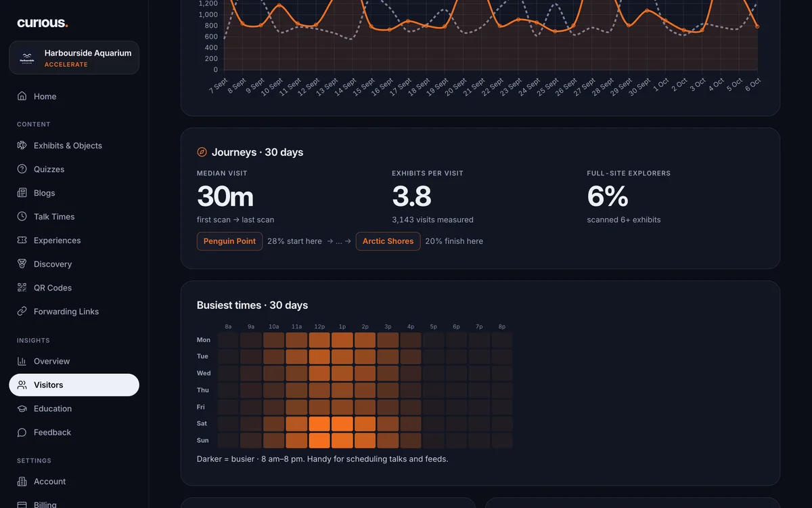812x508 pixels.
Task: Open Exhibits & Objects section
Action: (74, 146)
